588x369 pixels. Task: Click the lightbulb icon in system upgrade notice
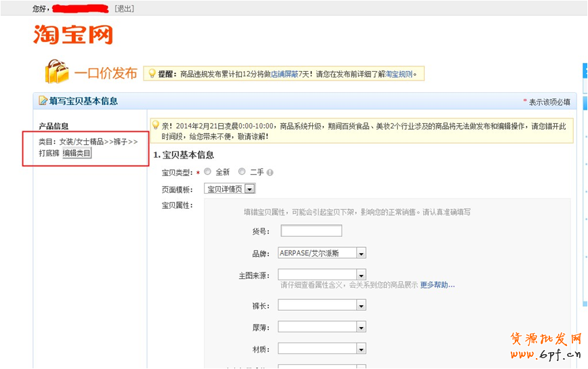[156, 125]
